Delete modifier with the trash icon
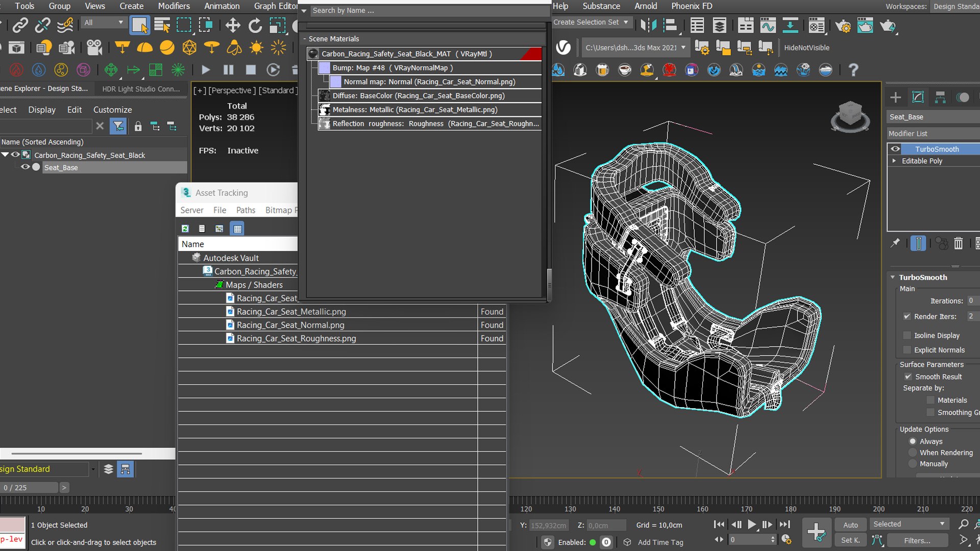This screenshot has width=980, height=551. click(958, 243)
